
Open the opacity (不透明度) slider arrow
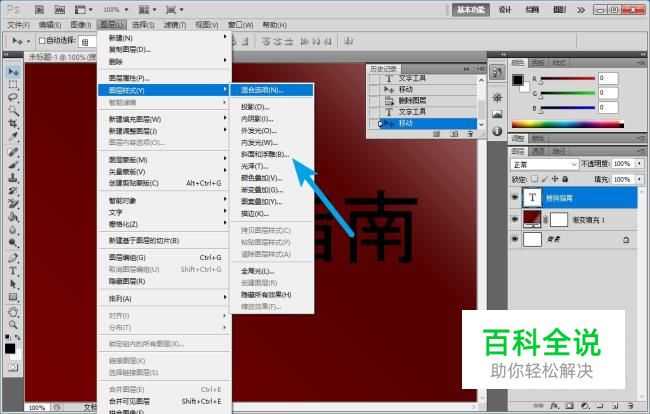pos(640,164)
